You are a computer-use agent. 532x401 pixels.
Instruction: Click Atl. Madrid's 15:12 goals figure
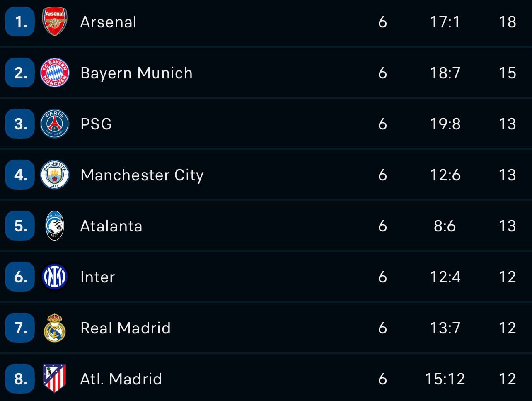point(445,379)
